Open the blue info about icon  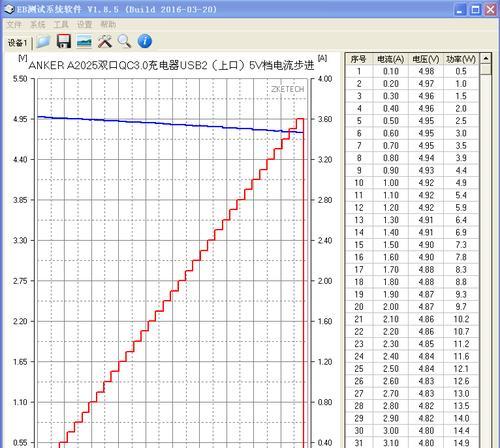145,41
